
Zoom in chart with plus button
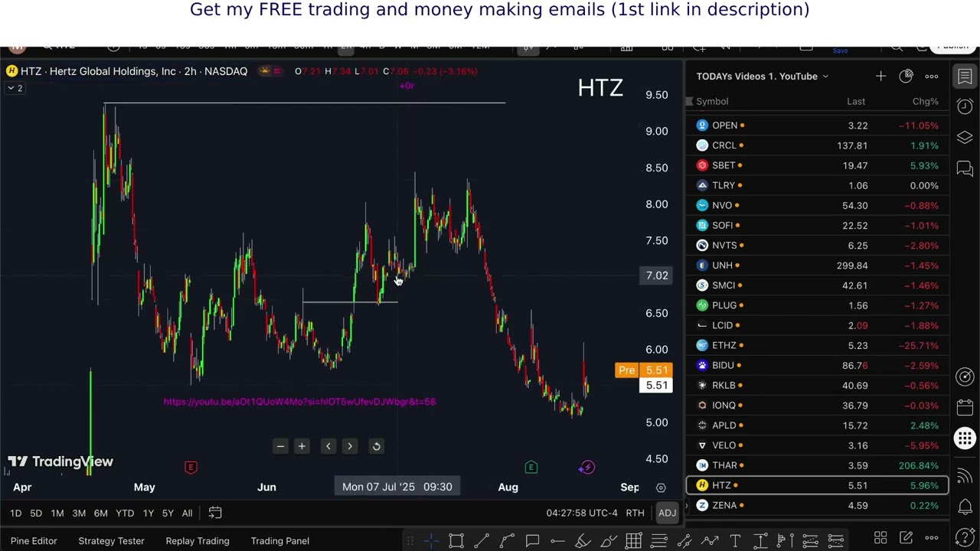click(x=302, y=446)
